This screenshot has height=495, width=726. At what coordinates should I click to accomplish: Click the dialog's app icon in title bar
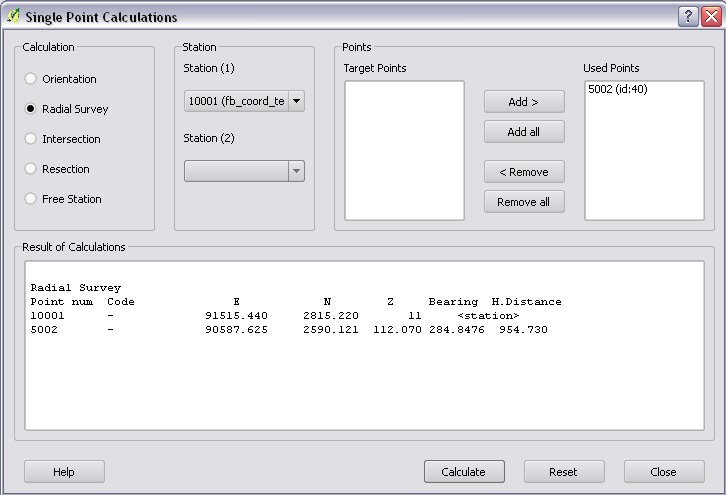[x=12, y=17]
